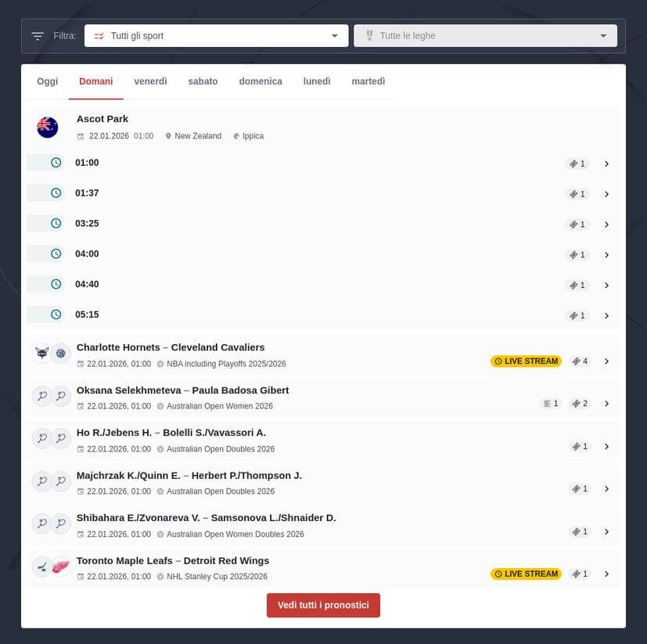Open the Tutte le leghe dropdown
The height and width of the screenshot is (644, 647).
pyautogui.click(x=485, y=36)
